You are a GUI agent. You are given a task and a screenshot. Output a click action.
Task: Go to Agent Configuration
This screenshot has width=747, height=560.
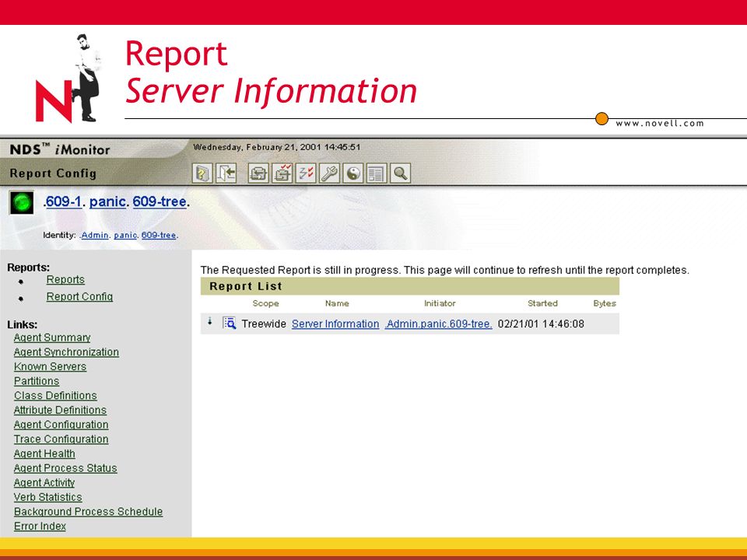click(61, 425)
